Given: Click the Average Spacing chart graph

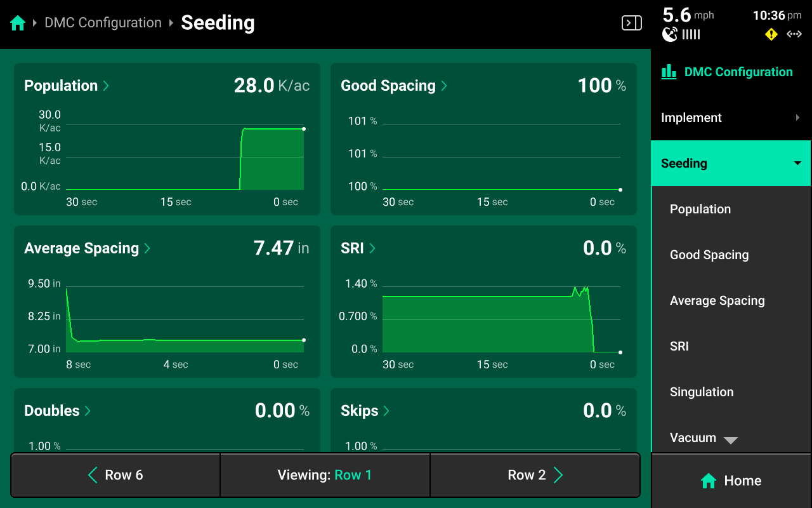Looking at the screenshot, I should (x=185, y=319).
